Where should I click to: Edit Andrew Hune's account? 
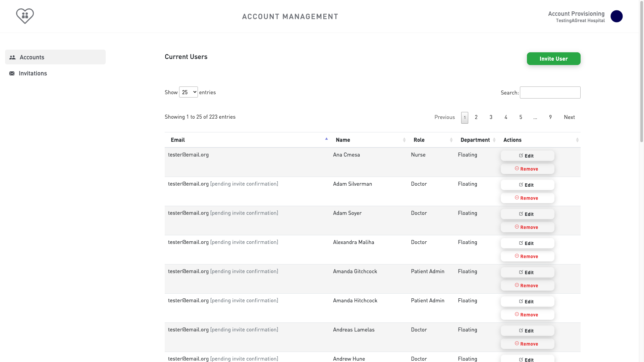click(x=527, y=359)
